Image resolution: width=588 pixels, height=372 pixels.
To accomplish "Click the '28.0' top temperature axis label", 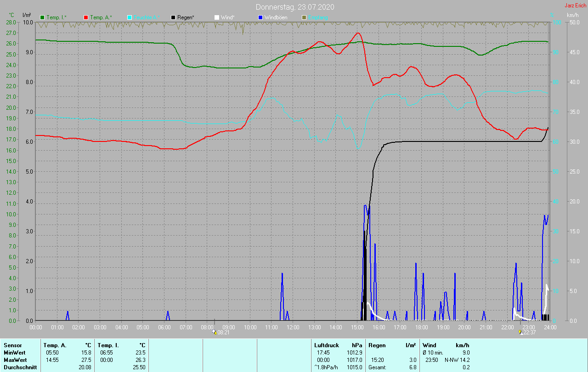I will click(12, 22).
